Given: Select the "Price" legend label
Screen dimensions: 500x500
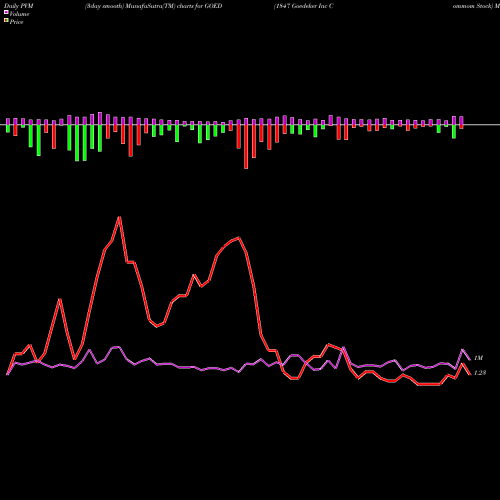Looking at the screenshot, I should coord(16,22).
